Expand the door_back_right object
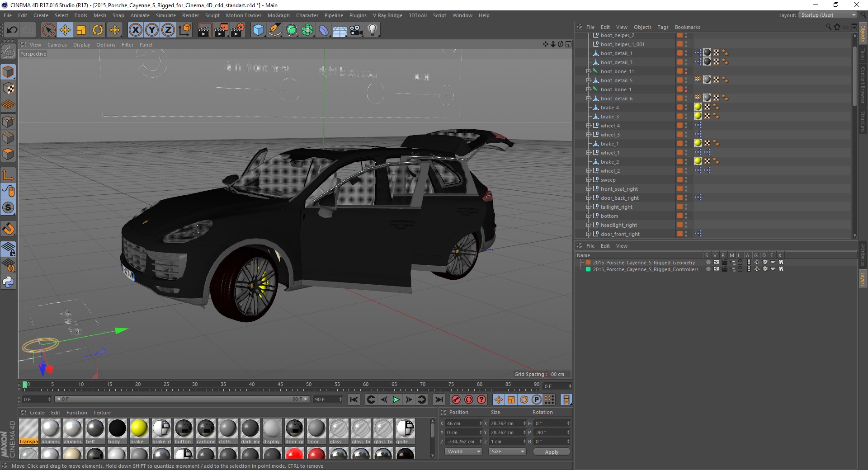Image resolution: width=868 pixels, height=470 pixels. click(589, 198)
